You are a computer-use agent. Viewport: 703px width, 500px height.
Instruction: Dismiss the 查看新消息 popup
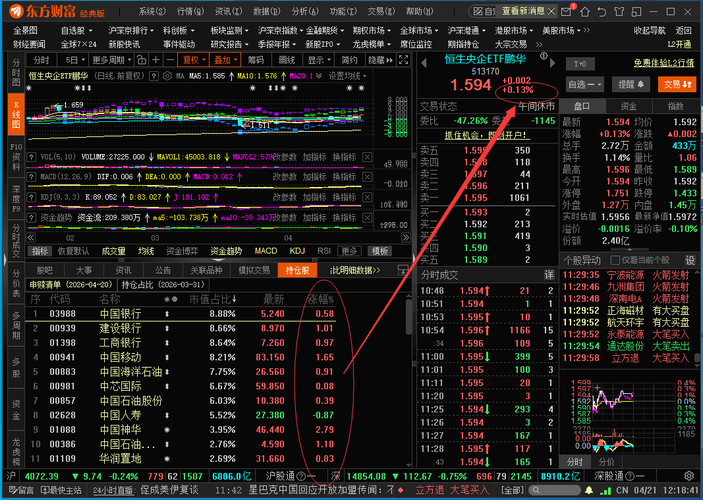click(x=552, y=11)
